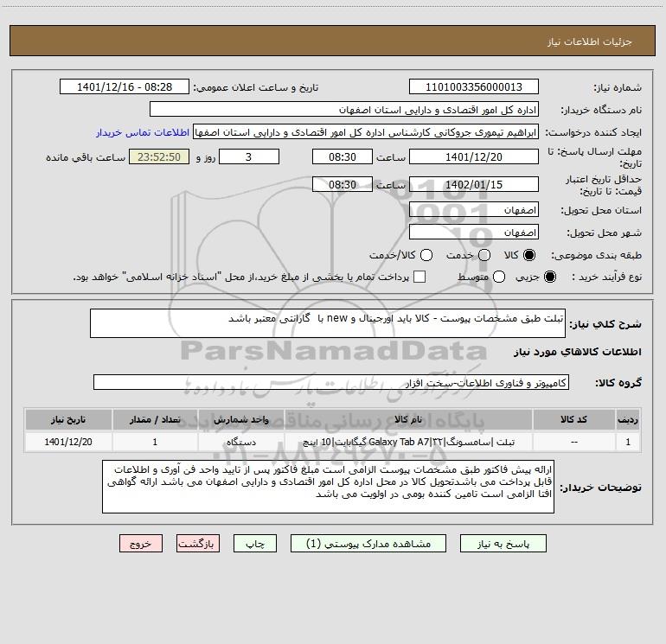Click مشاهده مدارک پیوستی (1) button
The width and height of the screenshot is (666, 644).
(x=368, y=544)
